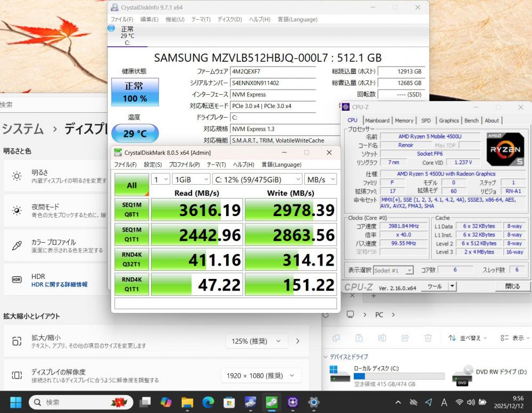Run the SEQ1M Q8T1 benchmark

pyautogui.click(x=131, y=210)
